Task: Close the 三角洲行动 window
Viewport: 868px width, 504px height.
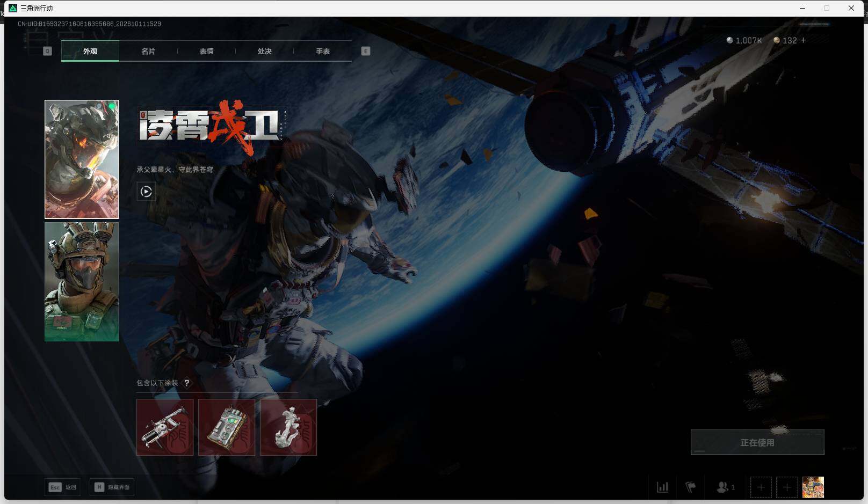Action: point(851,8)
